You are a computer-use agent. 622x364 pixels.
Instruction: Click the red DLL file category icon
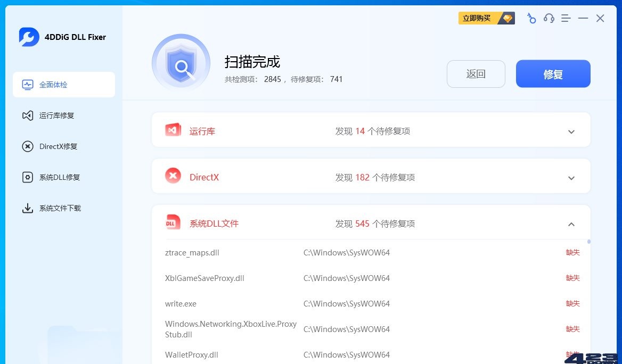173,222
